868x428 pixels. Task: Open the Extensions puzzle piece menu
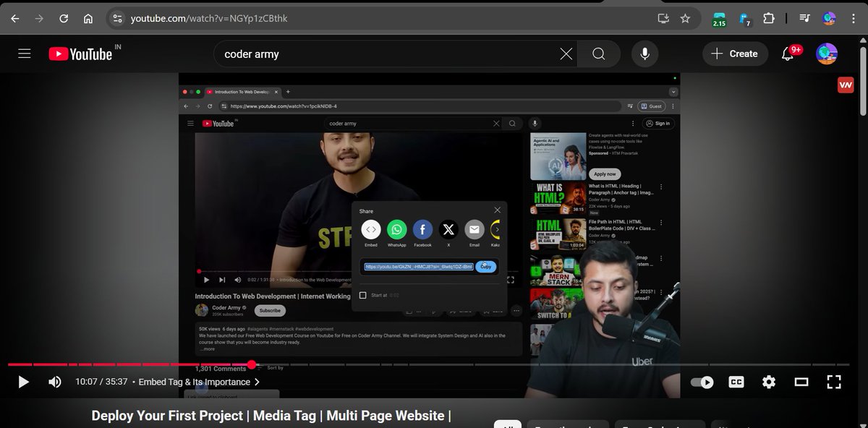[x=769, y=19]
